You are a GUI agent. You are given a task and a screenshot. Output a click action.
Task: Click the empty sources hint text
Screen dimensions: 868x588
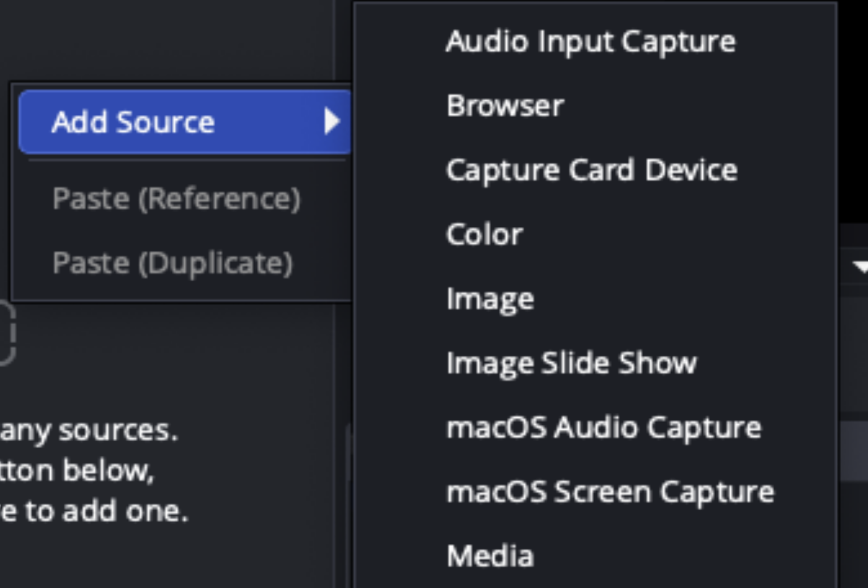[94, 470]
